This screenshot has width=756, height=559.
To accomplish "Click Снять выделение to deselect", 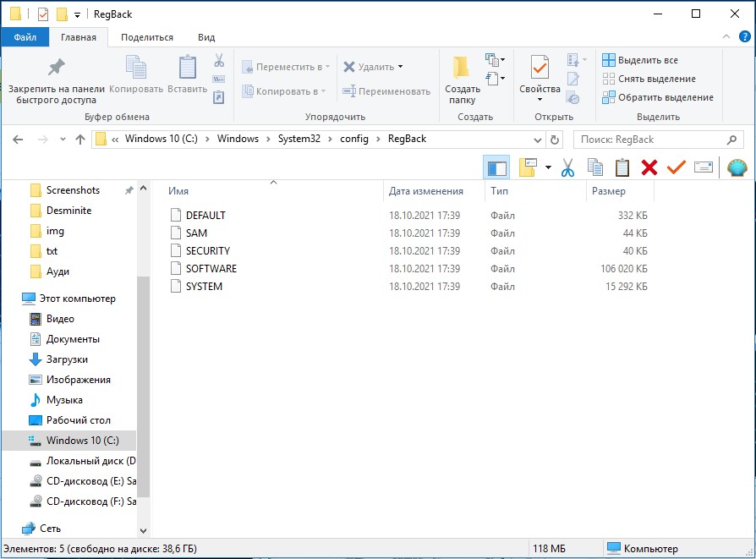I will 649,79.
